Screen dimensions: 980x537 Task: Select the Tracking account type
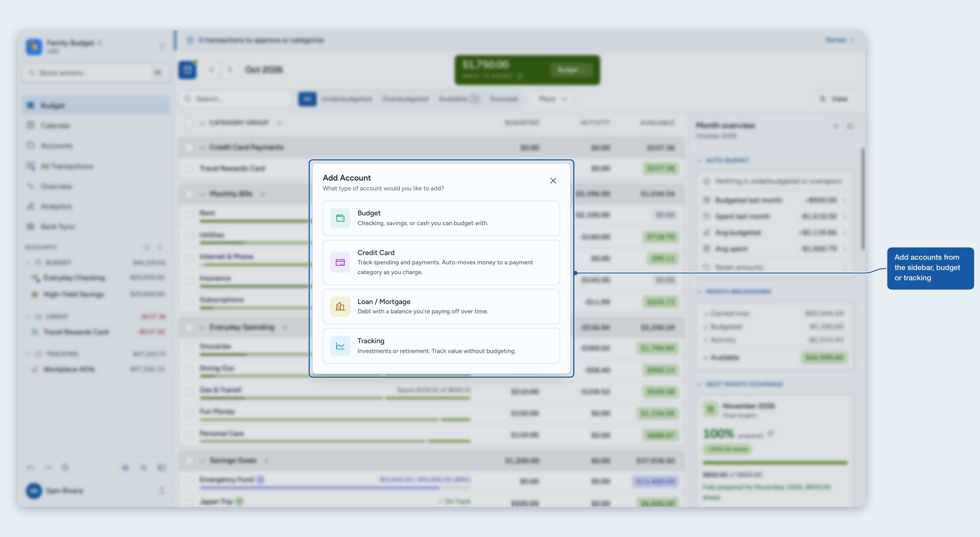(441, 346)
